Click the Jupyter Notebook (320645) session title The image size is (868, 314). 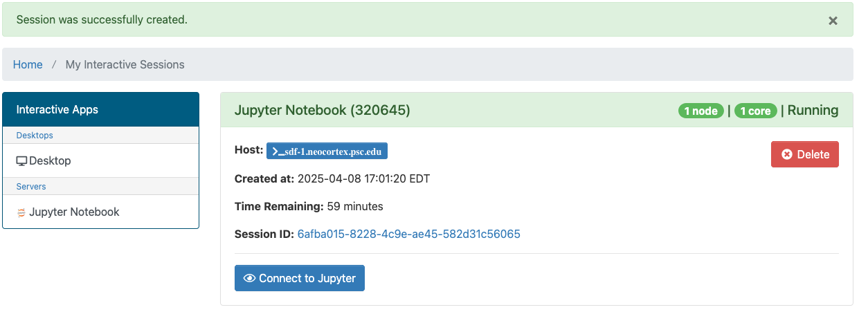(323, 110)
